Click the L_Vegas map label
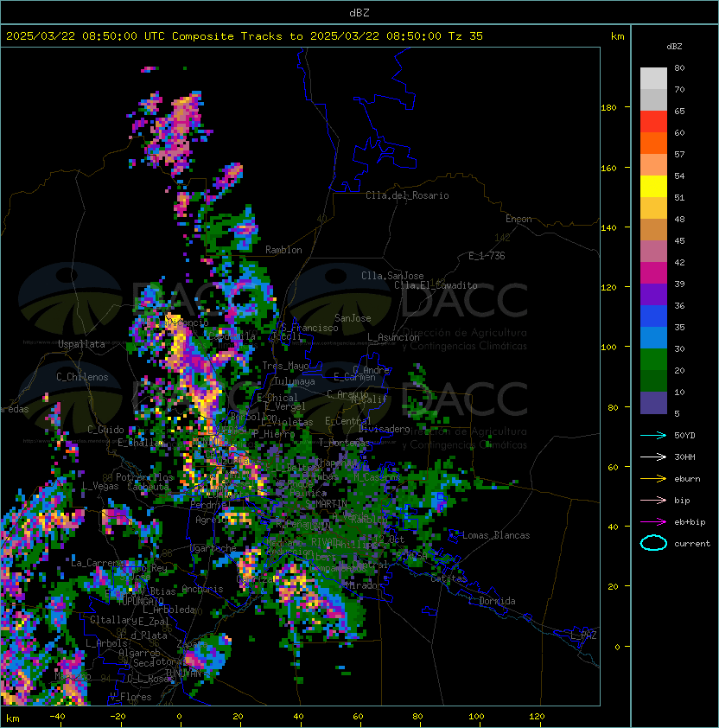Image resolution: width=719 pixels, height=728 pixels. (x=99, y=486)
